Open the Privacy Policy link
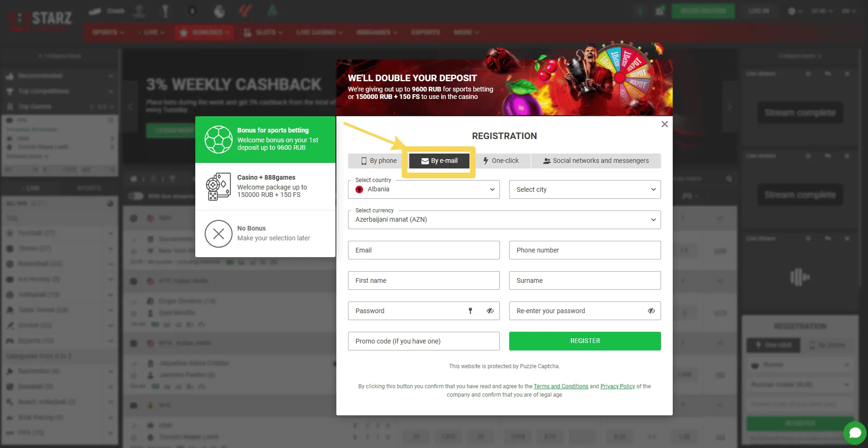The height and width of the screenshot is (448, 868). [x=618, y=386]
